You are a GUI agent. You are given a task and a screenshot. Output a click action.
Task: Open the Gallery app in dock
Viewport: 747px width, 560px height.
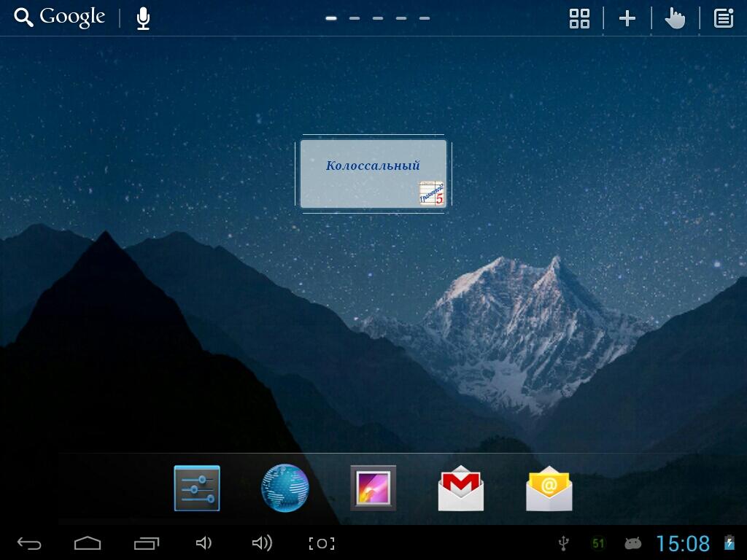373,488
